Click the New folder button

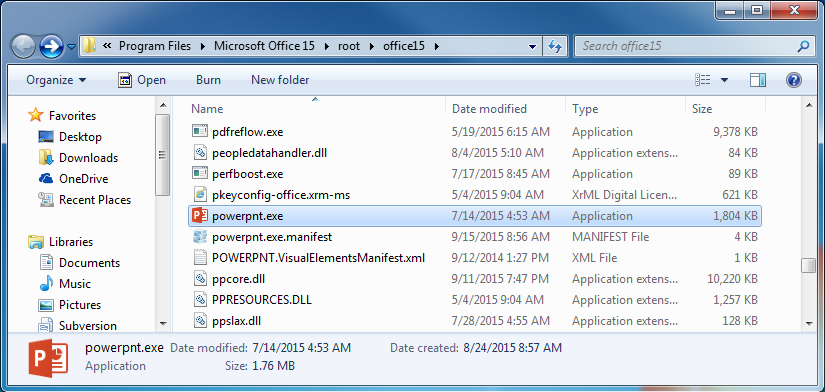pyautogui.click(x=280, y=80)
